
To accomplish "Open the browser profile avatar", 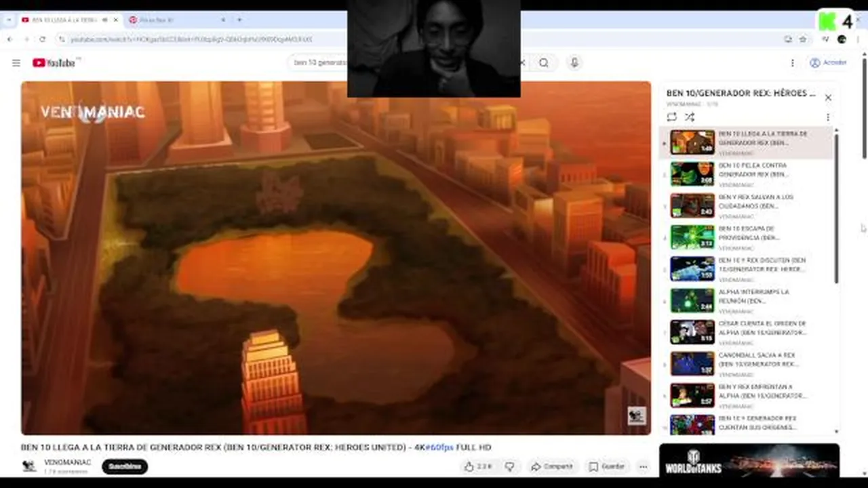I will (x=842, y=39).
